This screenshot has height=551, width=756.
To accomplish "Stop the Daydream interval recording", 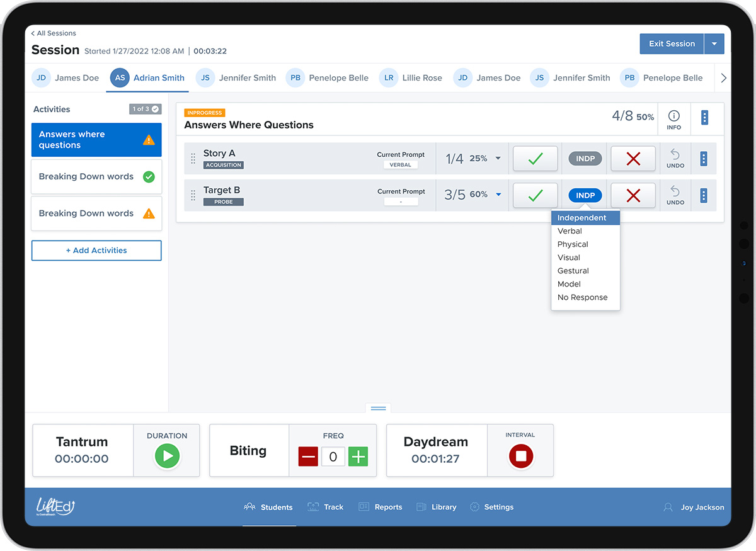I will 520,457.
